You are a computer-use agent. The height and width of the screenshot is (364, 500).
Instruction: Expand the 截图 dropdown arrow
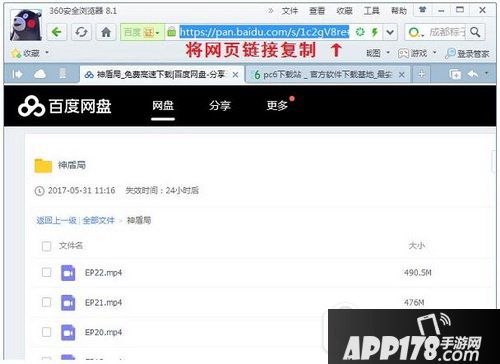coord(388,53)
